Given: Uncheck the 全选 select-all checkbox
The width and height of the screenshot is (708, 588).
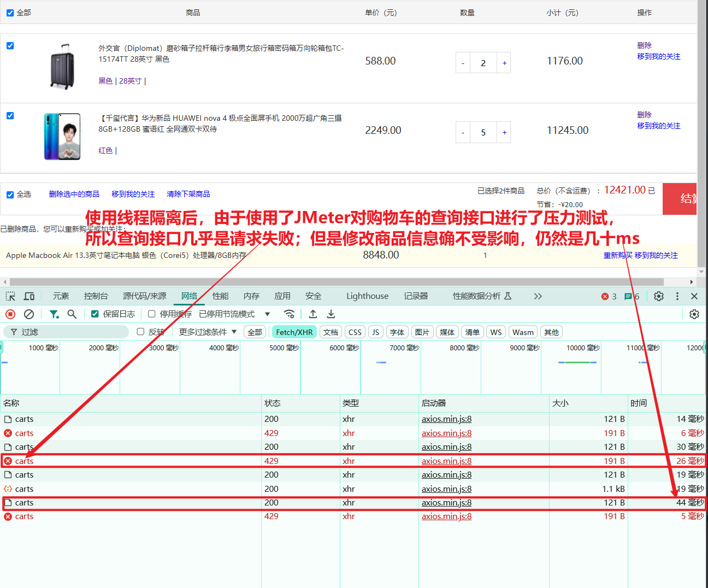Looking at the screenshot, I should (10, 195).
